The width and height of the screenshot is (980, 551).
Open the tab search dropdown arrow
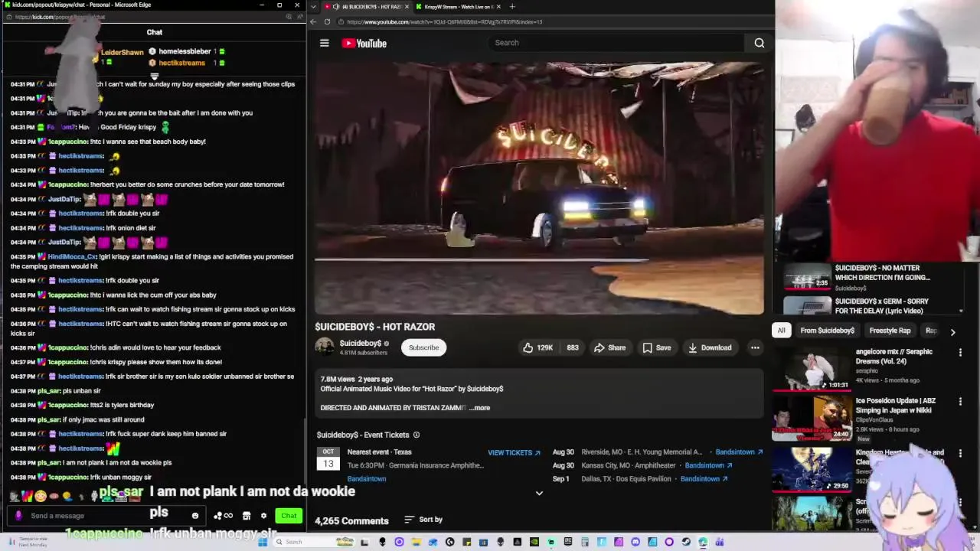(x=312, y=7)
